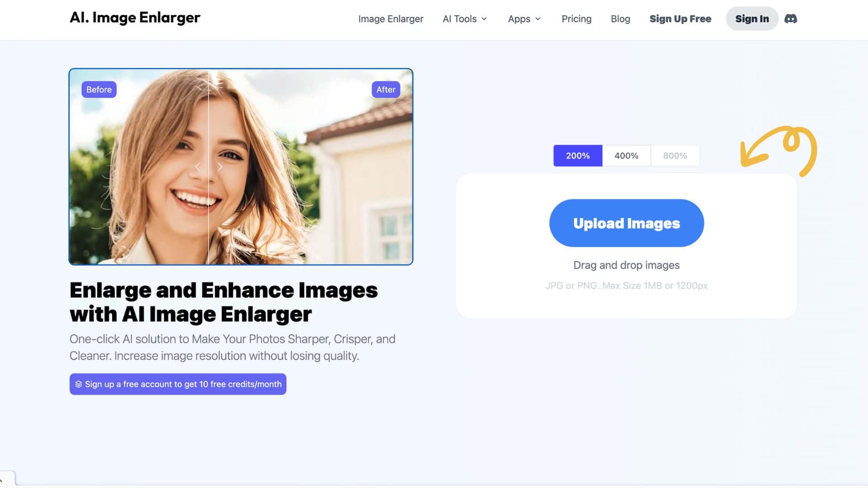
Task: Expand the Apps dropdown menu
Action: [x=519, y=19]
